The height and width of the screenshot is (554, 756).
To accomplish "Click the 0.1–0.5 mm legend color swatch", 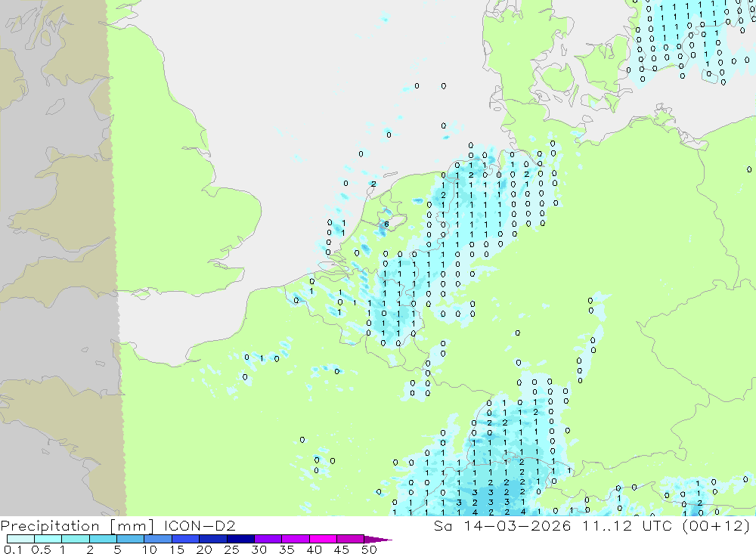I will [x=20, y=539].
